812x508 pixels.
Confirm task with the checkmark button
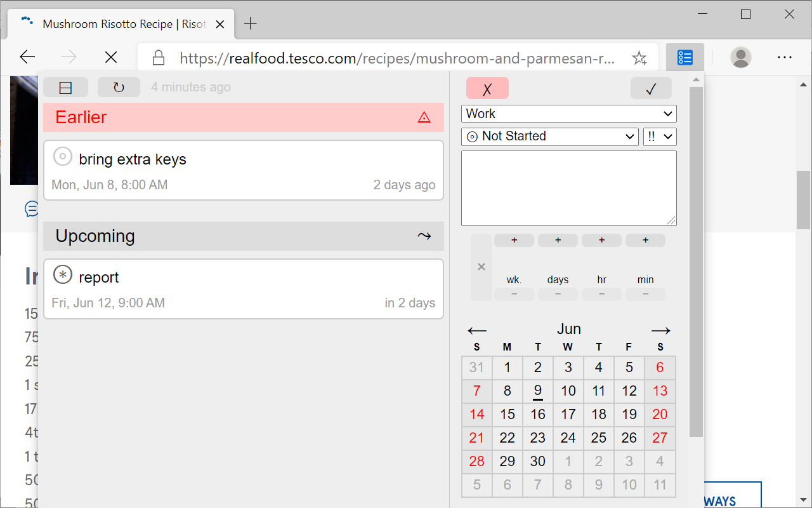(651, 89)
